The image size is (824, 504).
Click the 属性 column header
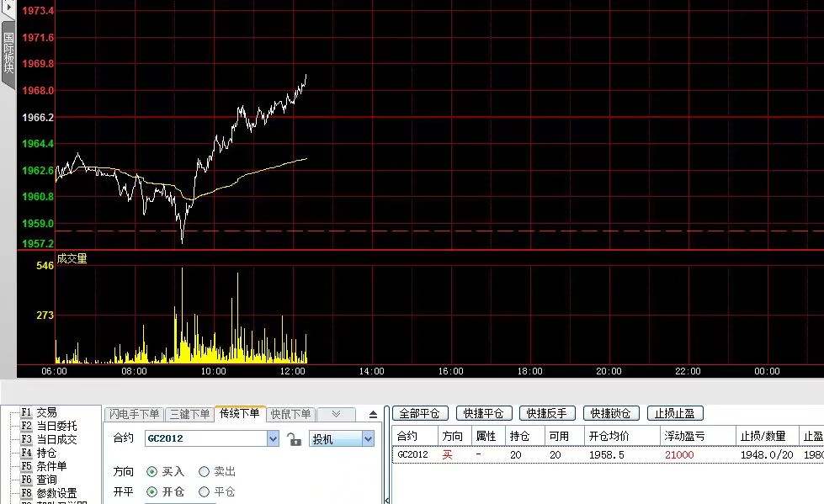coord(486,436)
